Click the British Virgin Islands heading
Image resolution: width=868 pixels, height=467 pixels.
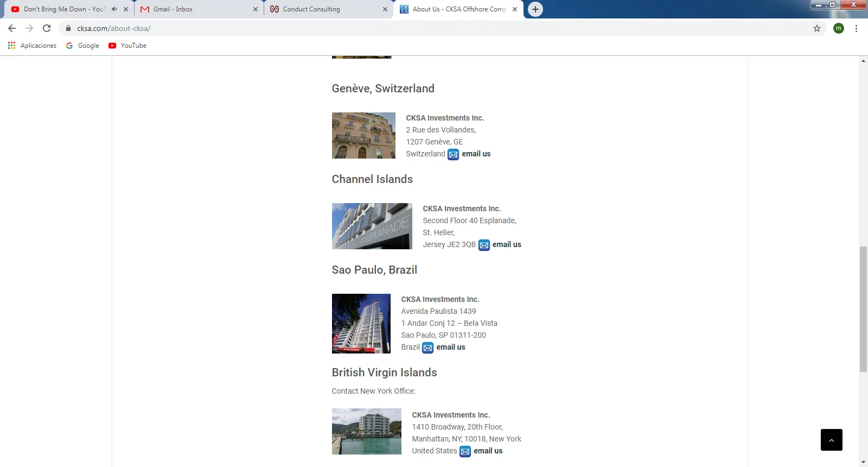[x=384, y=373]
